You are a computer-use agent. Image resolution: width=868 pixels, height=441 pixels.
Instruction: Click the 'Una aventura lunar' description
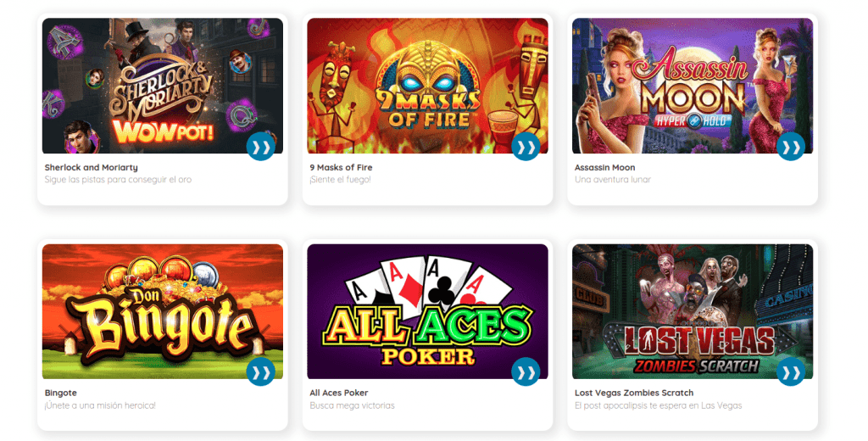(613, 180)
